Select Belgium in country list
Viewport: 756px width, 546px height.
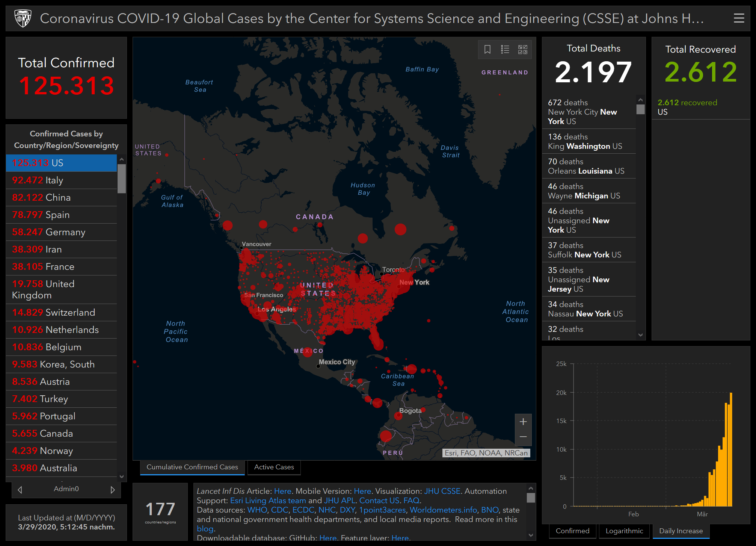point(61,347)
